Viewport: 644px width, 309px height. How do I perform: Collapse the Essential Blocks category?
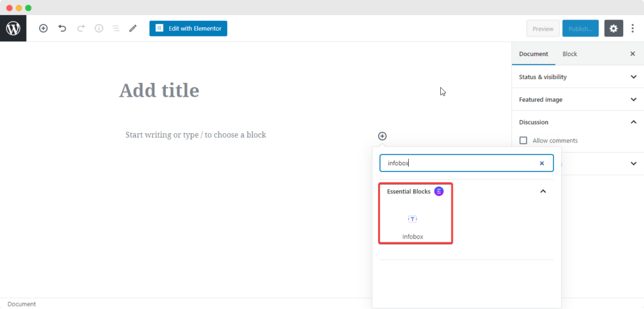point(543,191)
